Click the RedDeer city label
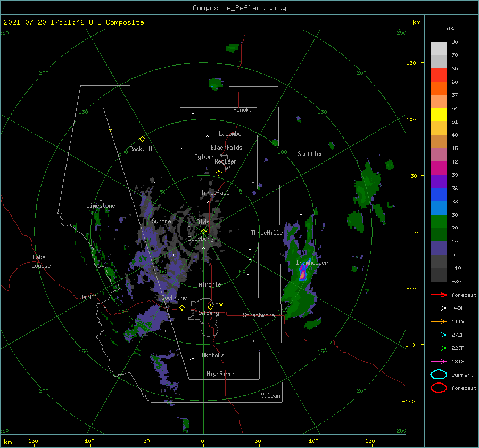479x448 pixels. [226, 161]
